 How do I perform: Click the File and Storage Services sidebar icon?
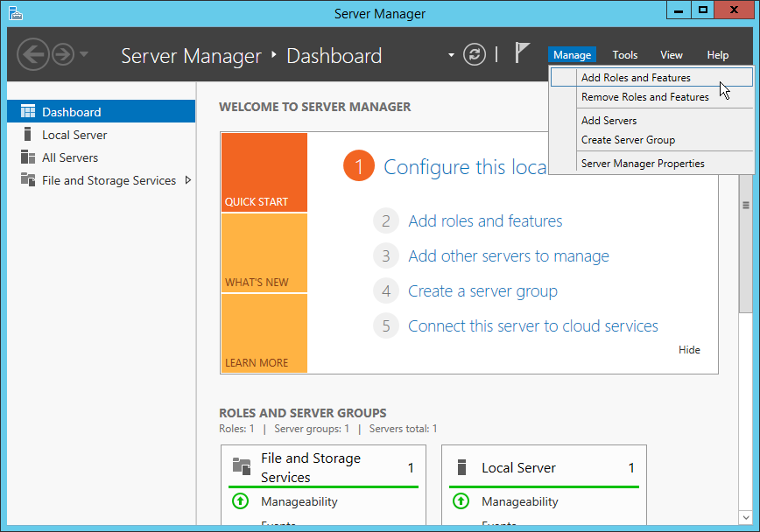click(x=28, y=179)
